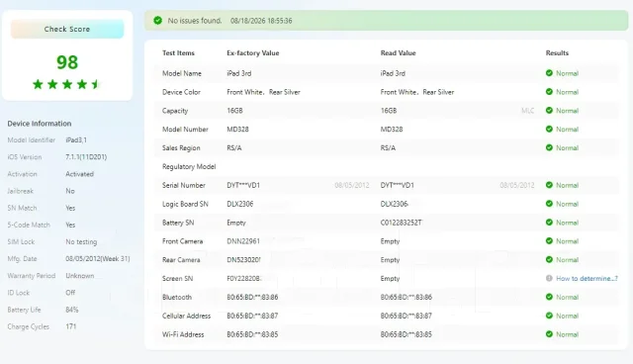This screenshot has height=364, width=633.
Task: Click the check icon in Logic Board SN row
Action: (549, 204)
